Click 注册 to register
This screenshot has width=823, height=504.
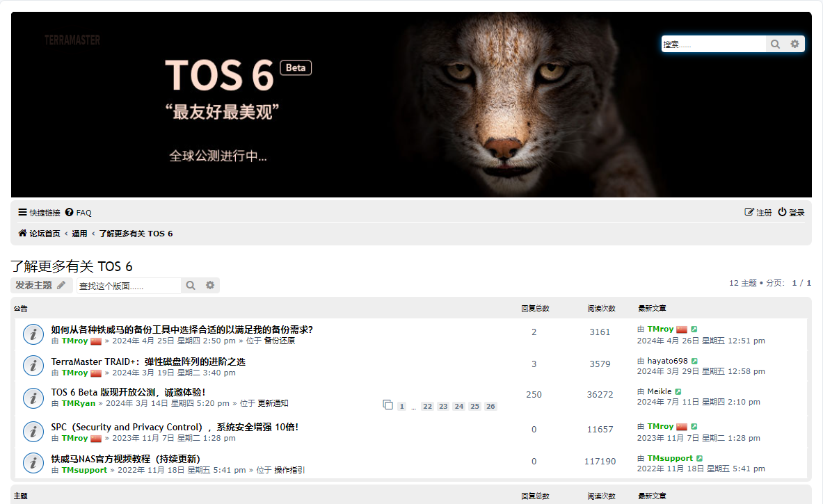(x=758, y=213)
